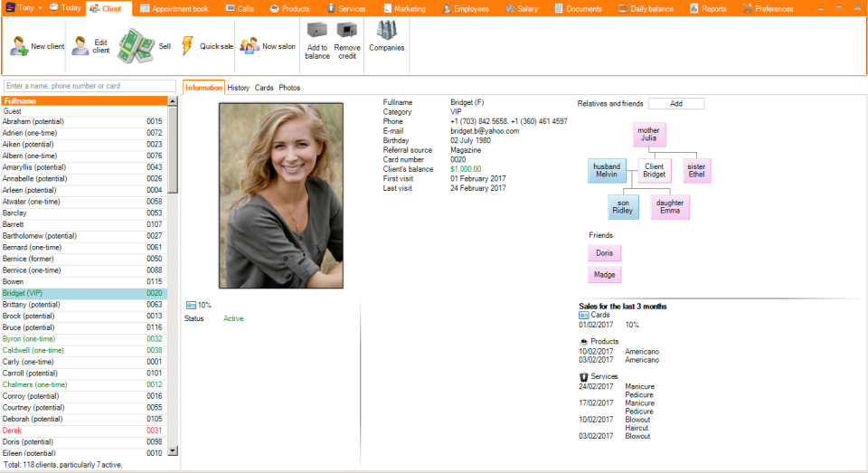Click Add to balance safe icon
The width and height of the screenshot is (868, 473).
pyautogui.click(x=317, y=29)
